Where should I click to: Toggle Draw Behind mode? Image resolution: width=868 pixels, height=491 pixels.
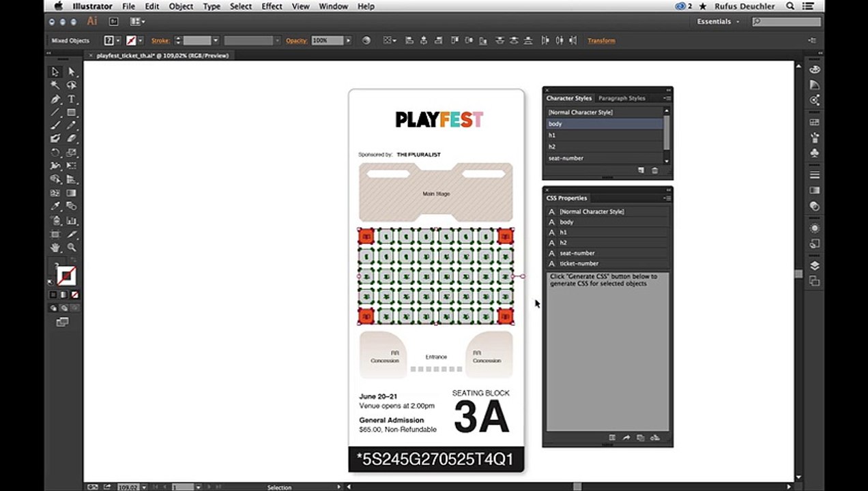click(63, 308)
